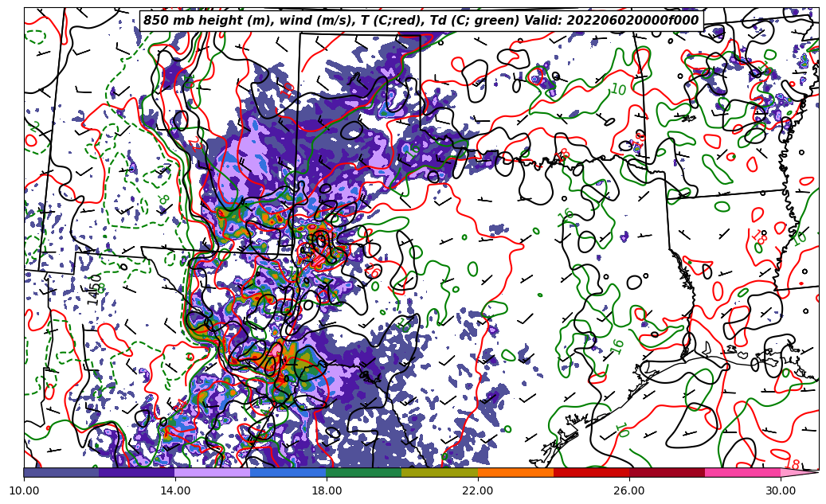Image resolution: width=826 pixels, height=504 pixels.
Task: Click the slate 10–12 colorbar segment
Action: click(61, 472)
